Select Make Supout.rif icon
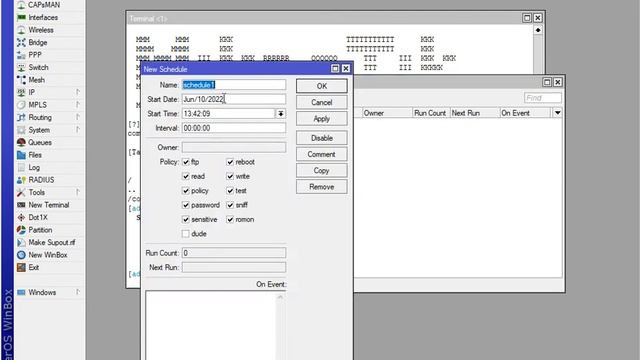This screenshot has height=360, width=640. (x=21, y=242)
